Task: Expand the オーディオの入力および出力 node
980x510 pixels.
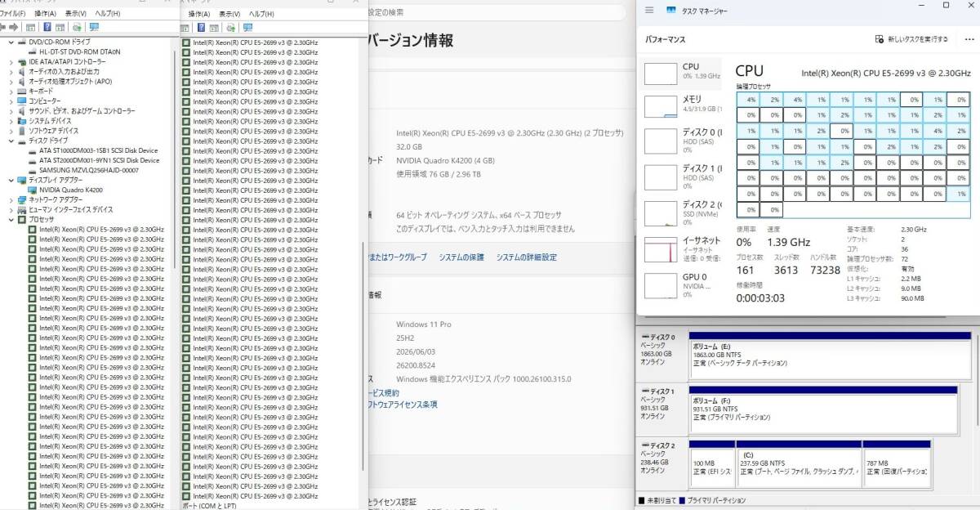Action: (11, 71)
